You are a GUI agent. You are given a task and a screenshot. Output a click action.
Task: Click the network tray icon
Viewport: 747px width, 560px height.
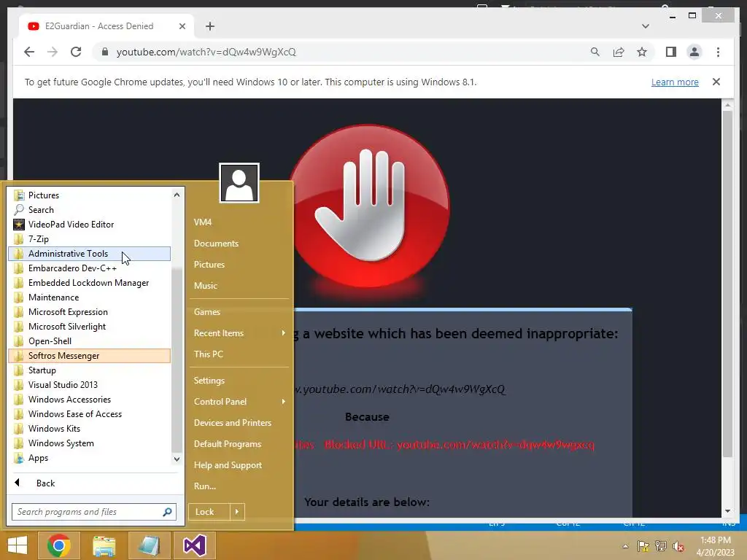[x=661, y=546]
